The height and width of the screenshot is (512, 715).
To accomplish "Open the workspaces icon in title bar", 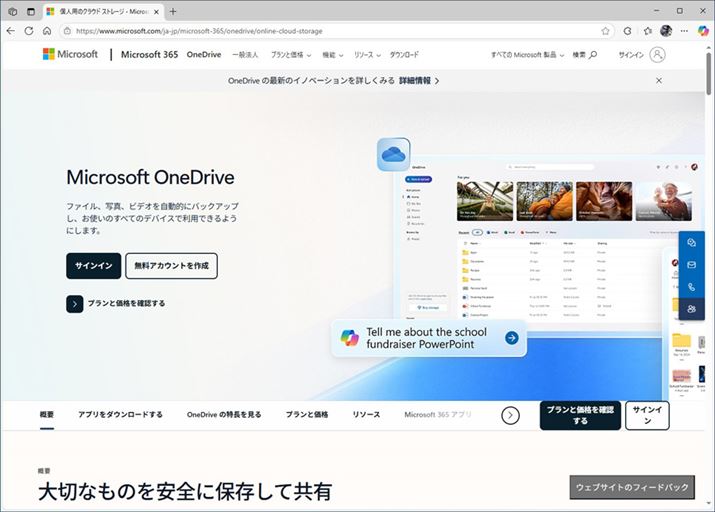I will 12,11.
